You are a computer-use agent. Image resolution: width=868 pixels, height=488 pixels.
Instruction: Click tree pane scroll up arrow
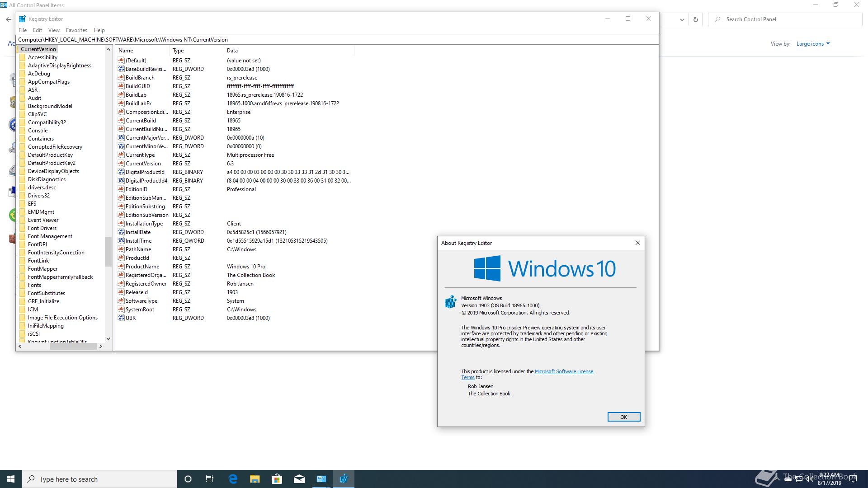[108, 49]
